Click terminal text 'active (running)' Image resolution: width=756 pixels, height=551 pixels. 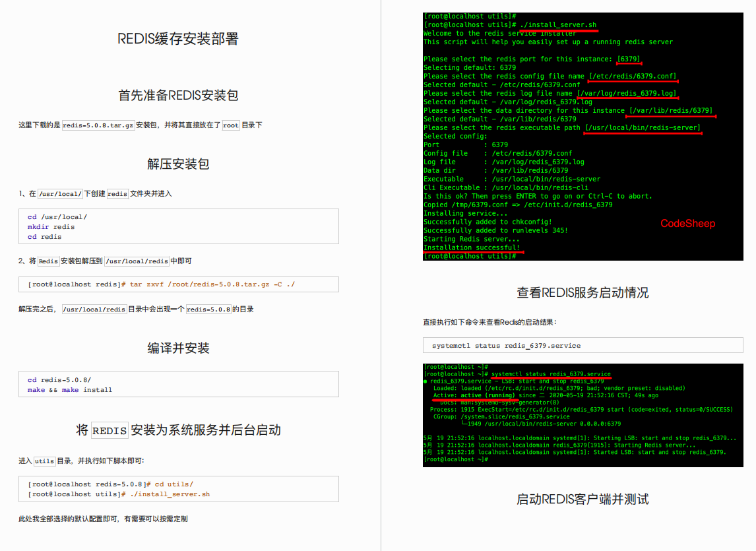(x=488, y=395)
